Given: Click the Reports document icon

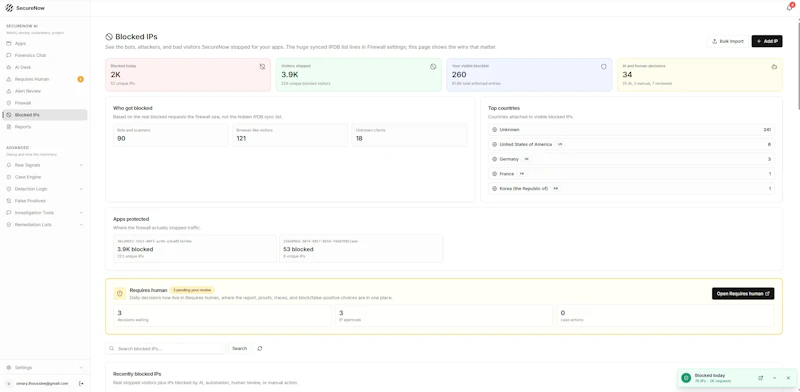Looking at the screenshot, I should click(9, 127).
